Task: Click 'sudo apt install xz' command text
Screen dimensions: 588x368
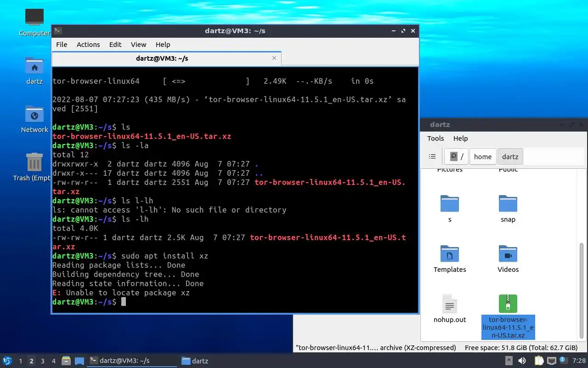Action: [x=164, y=256]
